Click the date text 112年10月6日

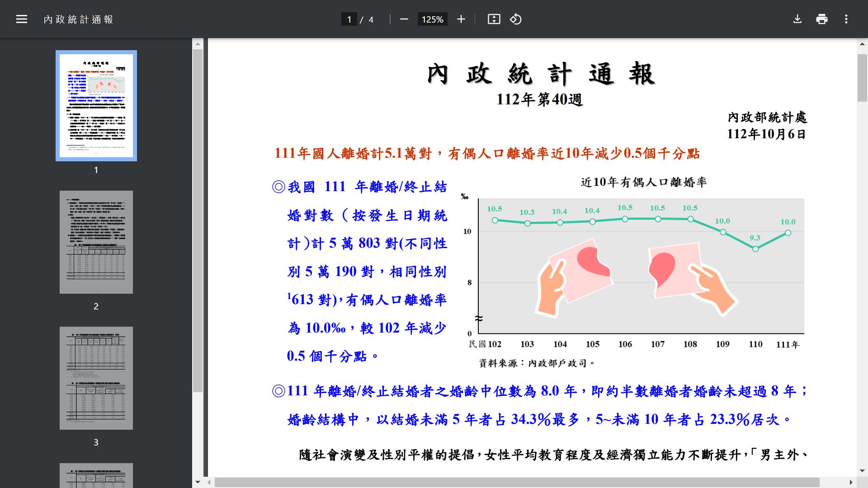[767, 134]
